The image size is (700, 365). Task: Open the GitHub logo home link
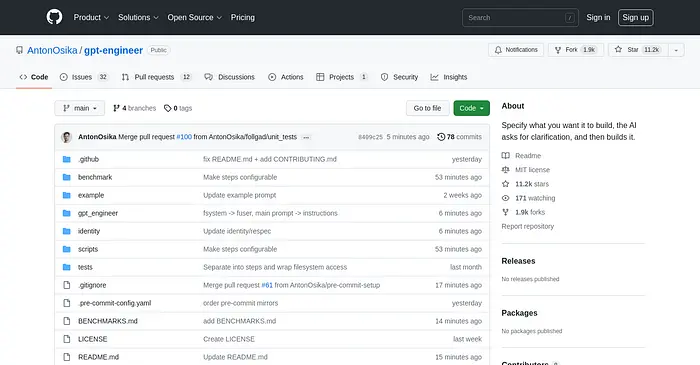pos(54,17)
